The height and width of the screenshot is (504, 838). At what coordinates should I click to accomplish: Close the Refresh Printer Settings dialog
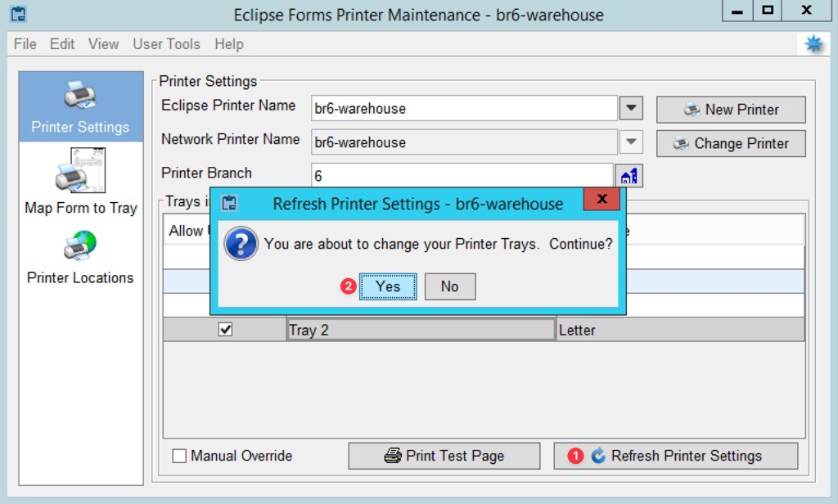(x=601, y=199)
